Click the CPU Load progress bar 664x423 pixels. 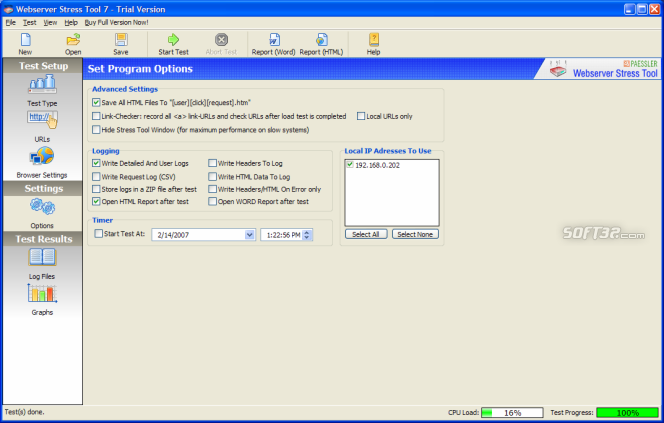[512, 412]
